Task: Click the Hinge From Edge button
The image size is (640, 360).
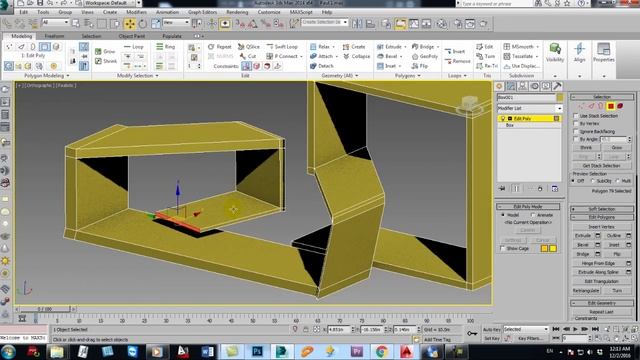Action: coord(598,263)
